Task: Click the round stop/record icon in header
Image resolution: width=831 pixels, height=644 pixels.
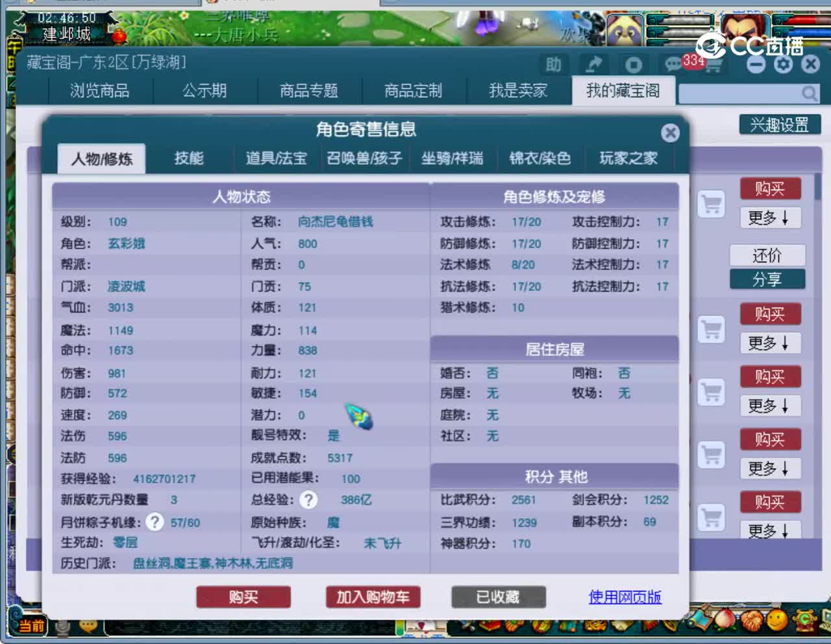Action: pyautogui.click(x=634, y=65)
